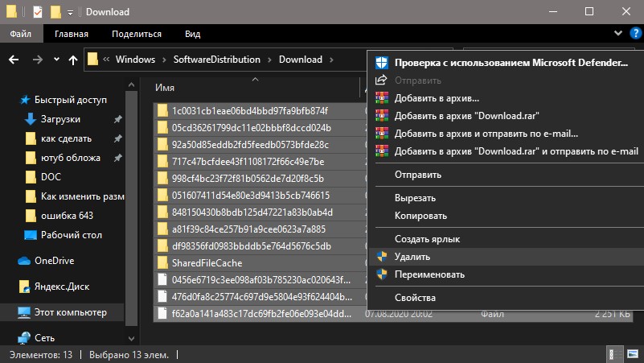Viewport: 644px width, 363px height.
Task: Click the pin icon next to как сделать
Action: [117, 138]
